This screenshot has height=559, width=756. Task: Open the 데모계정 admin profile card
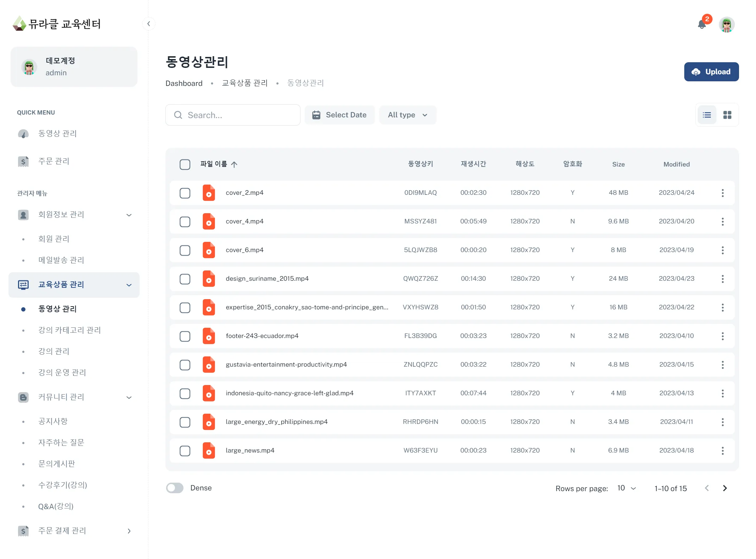(x=74, y=67)
